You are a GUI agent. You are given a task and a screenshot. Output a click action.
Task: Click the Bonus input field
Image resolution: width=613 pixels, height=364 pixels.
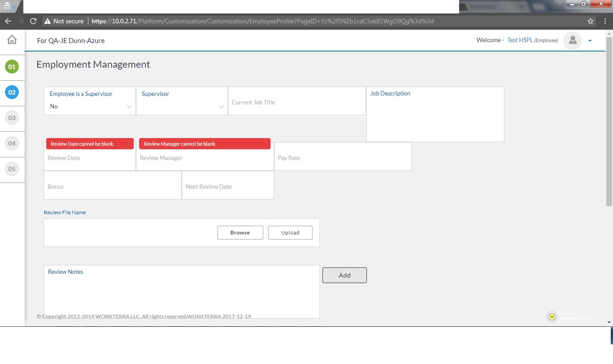[113, 185]
